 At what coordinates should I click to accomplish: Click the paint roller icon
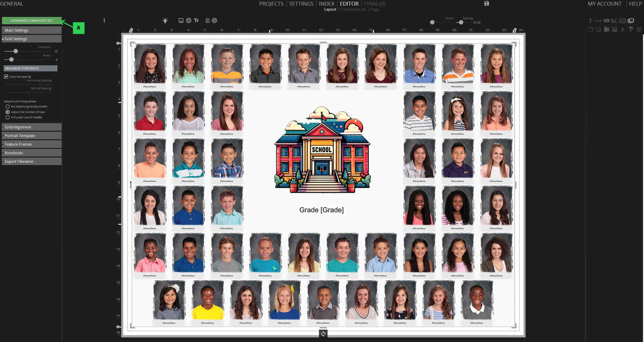click(x=631, y=30)
